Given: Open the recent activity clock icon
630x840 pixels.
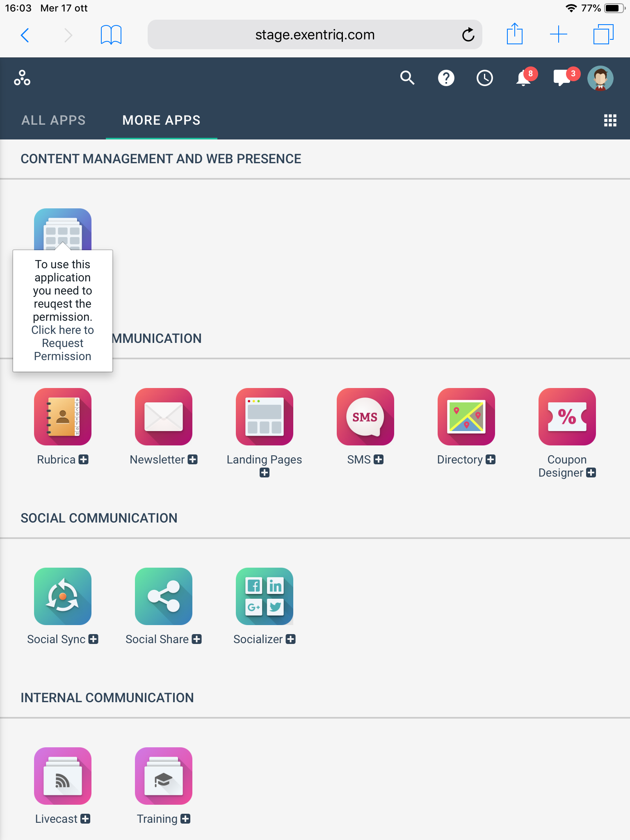Looking at the screenshot, I should click(484, 78).
